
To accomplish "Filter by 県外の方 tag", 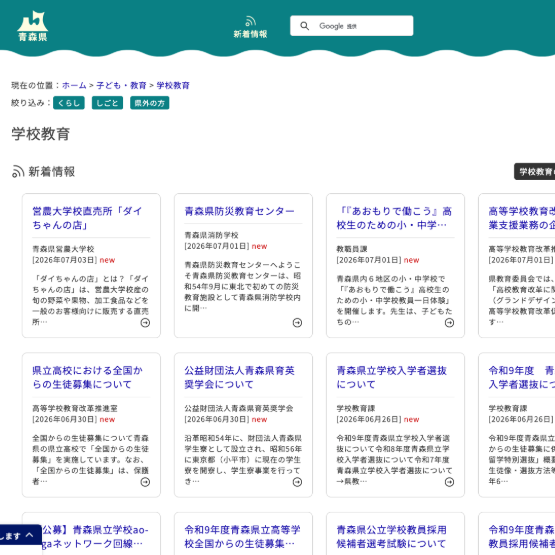I will tap(149, 103).
